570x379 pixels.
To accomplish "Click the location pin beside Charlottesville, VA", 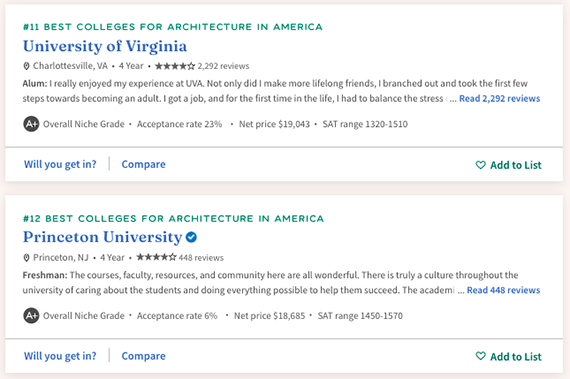I will (x=26, y=66).
